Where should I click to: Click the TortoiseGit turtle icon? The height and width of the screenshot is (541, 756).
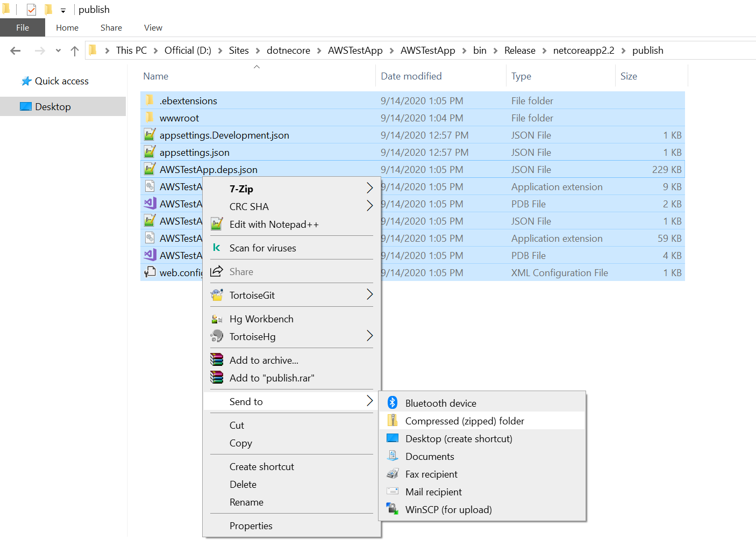[x=217, y=295]
